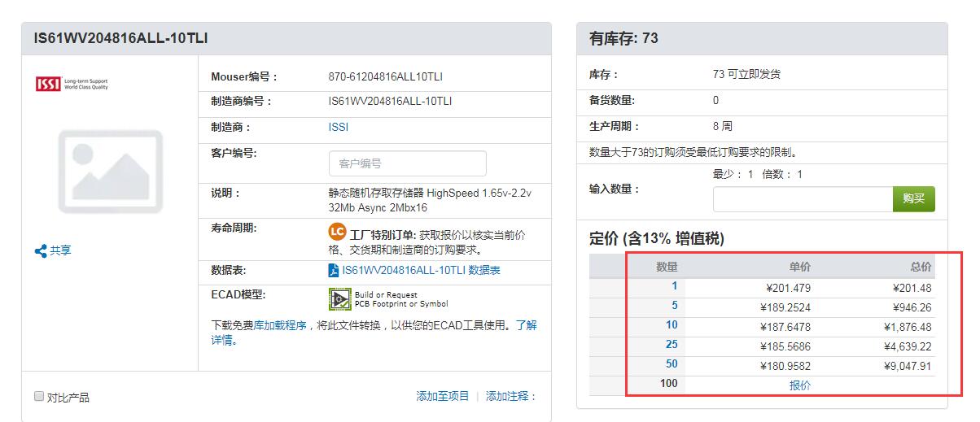This screenshot has width=980, height=422.
Task: Click the 报价 quote link for 100
Action: click(800, 385)
